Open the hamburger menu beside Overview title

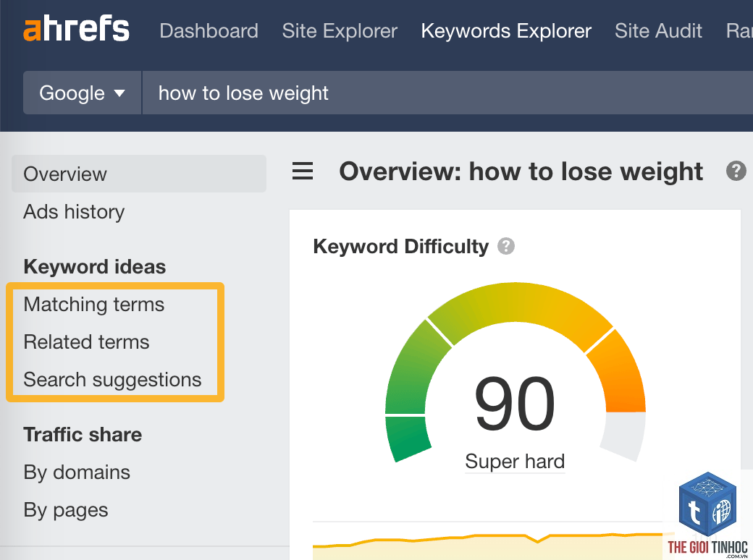click(x=303, y=171)
